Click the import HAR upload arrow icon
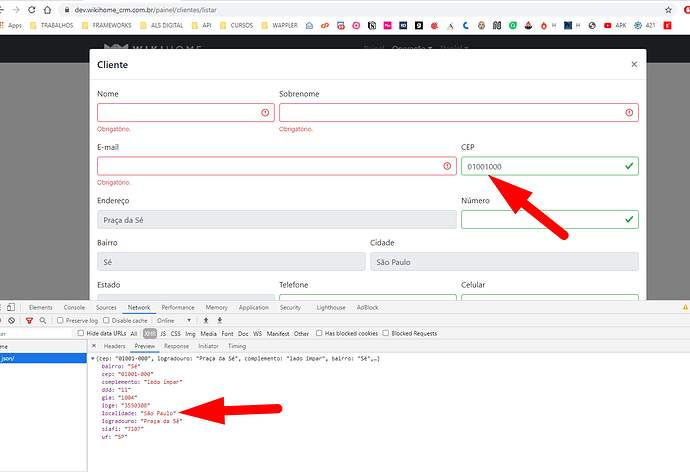Viewport: 690px width, 472px height. (205, 320)
